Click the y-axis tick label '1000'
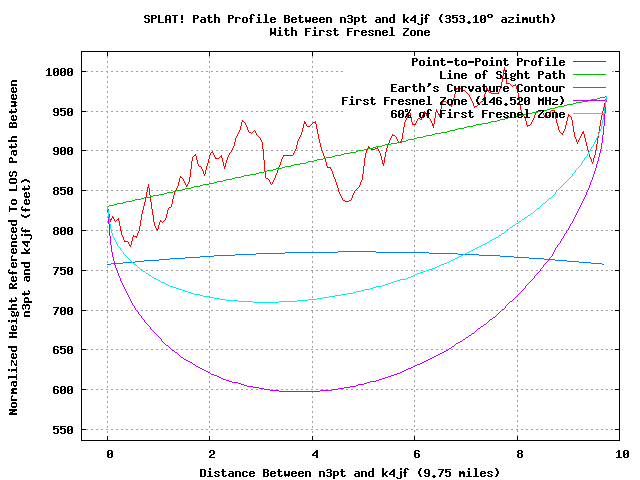The height and width of the screenshot is (480, 640). (59, 72)
